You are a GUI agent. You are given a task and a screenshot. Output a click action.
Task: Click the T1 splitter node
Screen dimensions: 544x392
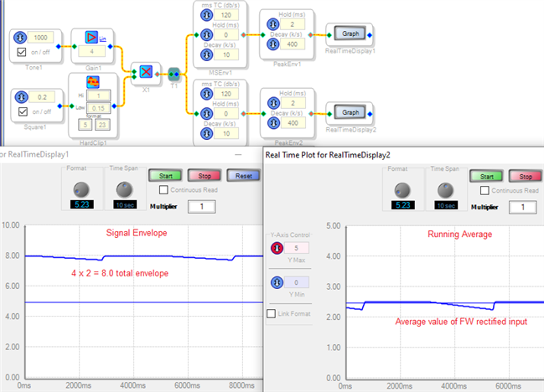click(174, 75)
